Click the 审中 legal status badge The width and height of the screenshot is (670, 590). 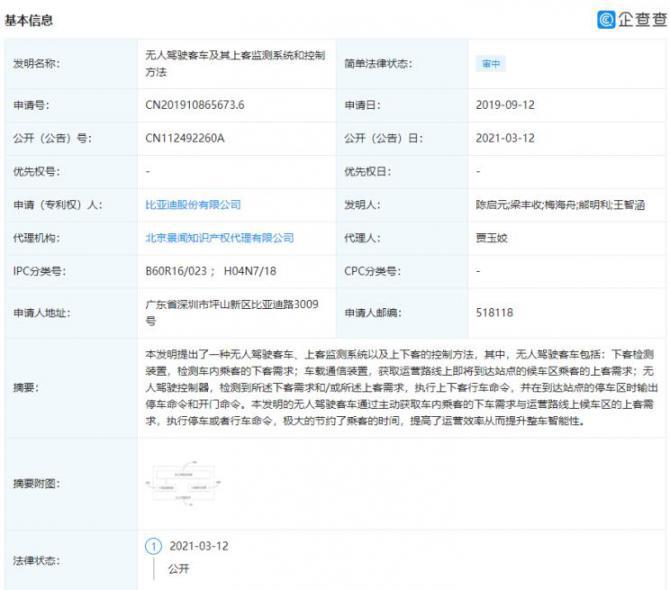491,64
